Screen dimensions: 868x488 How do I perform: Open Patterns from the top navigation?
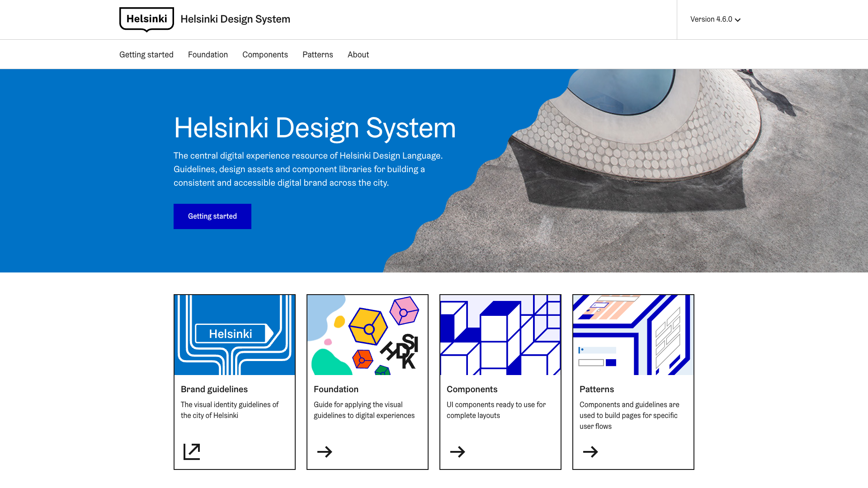click(317, 55)
